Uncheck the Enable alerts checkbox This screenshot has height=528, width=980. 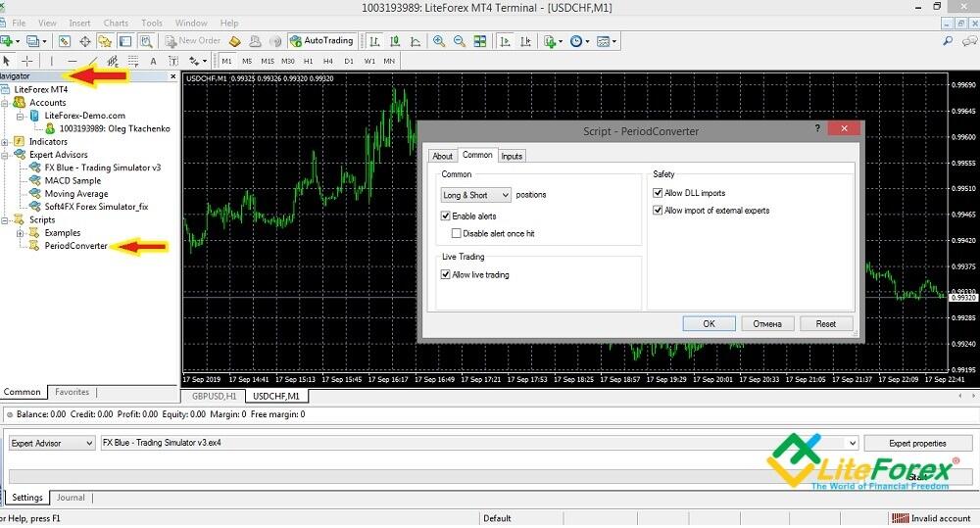click(x=447, y=216)
